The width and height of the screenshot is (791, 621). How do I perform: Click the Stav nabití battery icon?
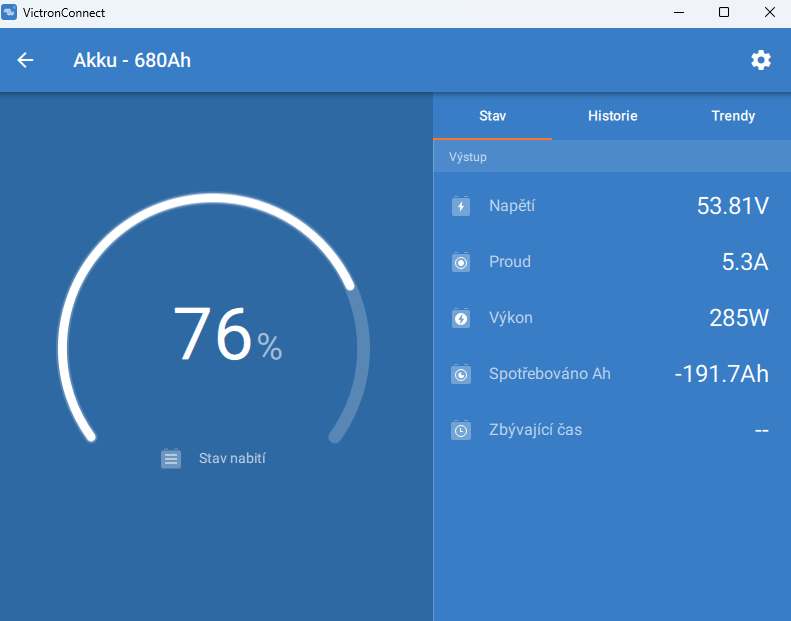coord(171,458)
